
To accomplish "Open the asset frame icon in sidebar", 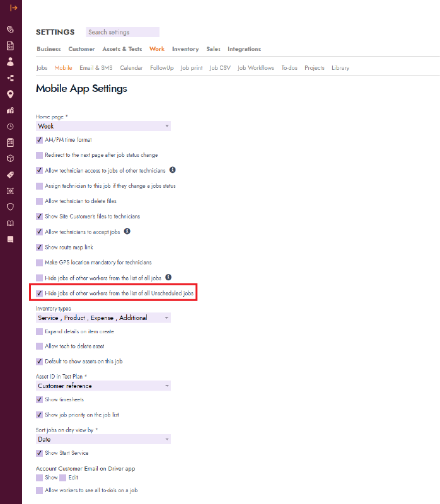I will (x=10, y=191).
